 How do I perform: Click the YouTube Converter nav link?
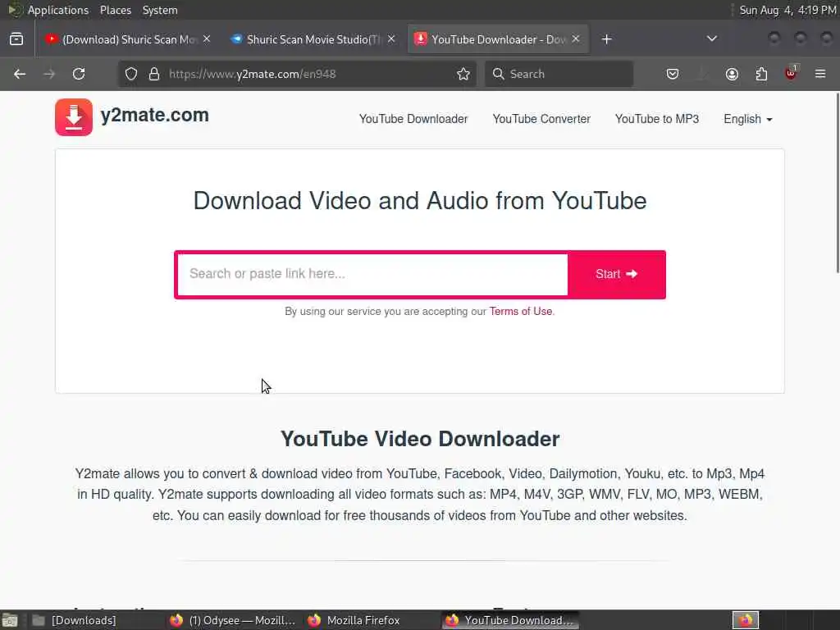(541, 119)
